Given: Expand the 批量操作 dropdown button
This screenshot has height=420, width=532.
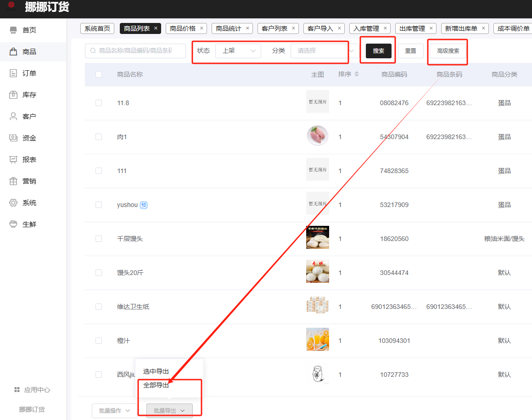Looking at the screenshot, I should tap(114, 411).
